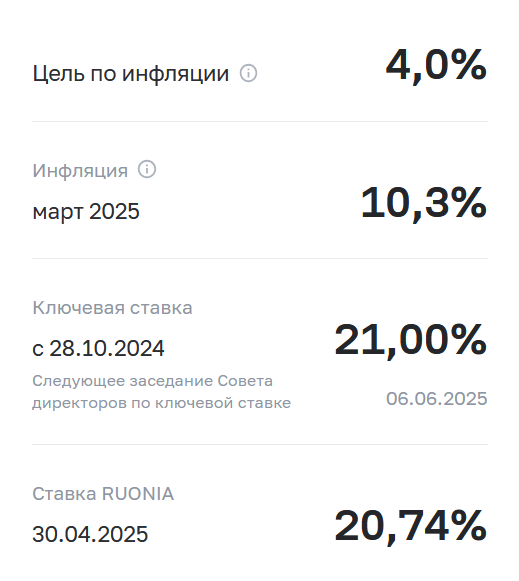Click the 4,0% inflation target value

point(436,66)
